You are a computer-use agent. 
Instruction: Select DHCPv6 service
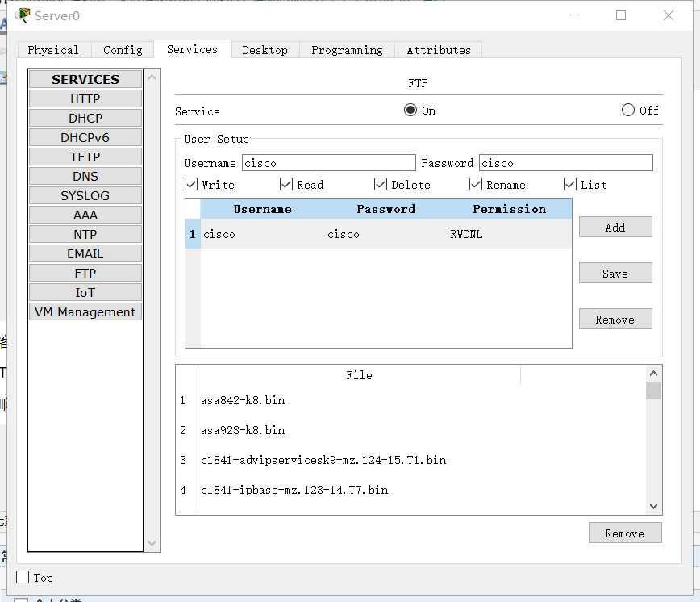85,137
